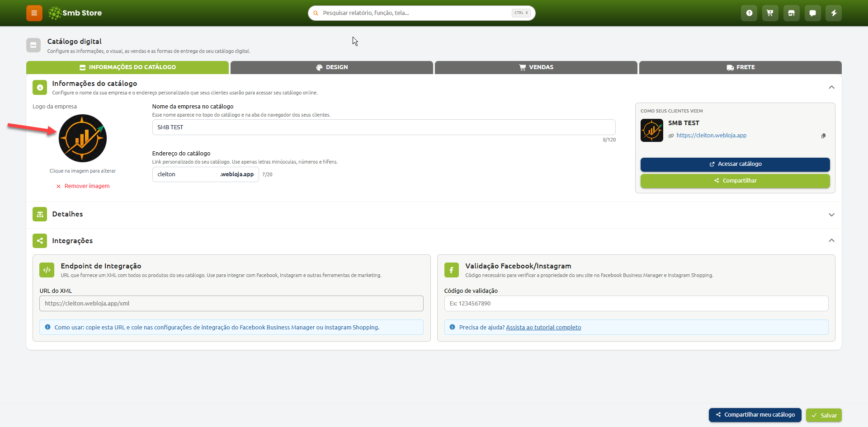868x427 pixels.
Task: Click the Facebook validation icon
Action: [x=451, y=270]
